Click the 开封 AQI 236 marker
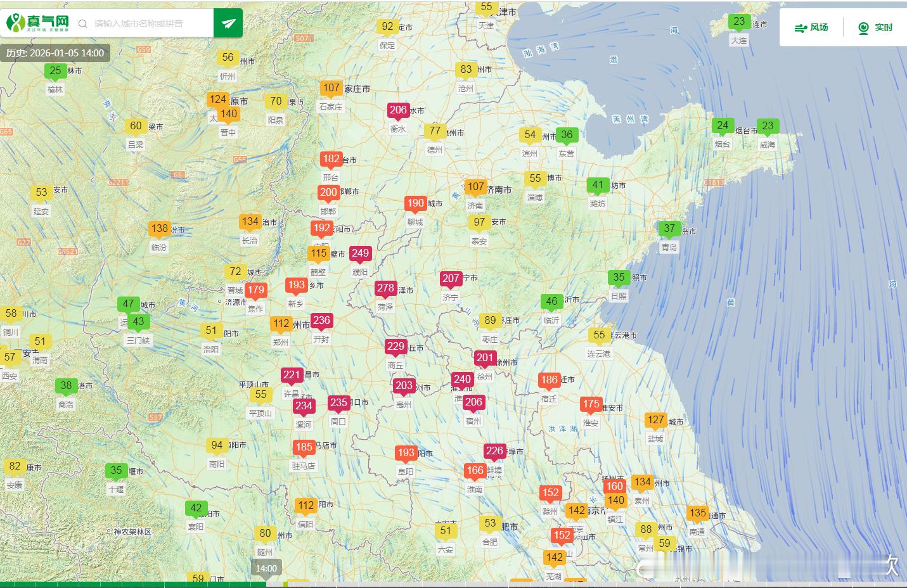 tap(321, 321)
